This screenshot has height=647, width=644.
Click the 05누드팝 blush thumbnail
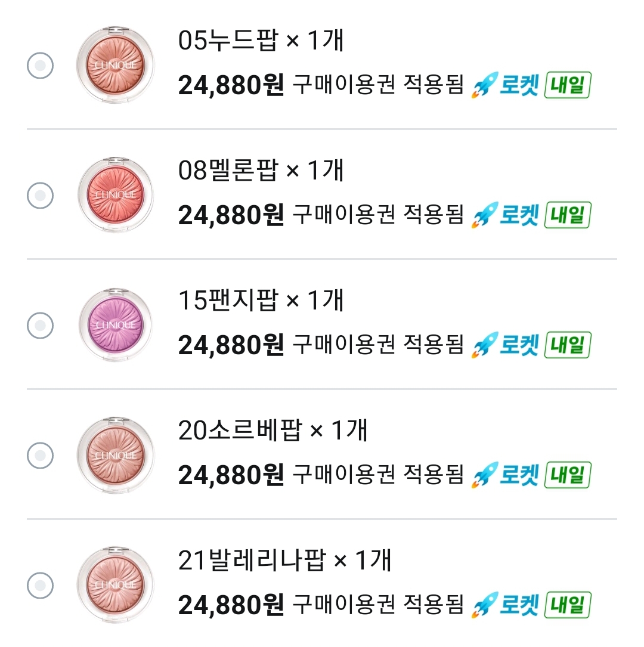tap(115, 64)
